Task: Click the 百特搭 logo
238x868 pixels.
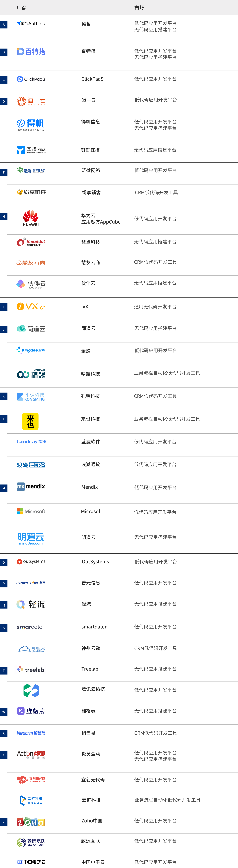Action: click(x=31, y=52)
